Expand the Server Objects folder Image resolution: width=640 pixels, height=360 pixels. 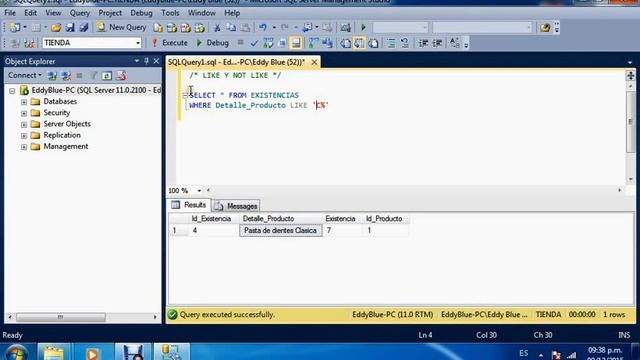click(24, 124)
